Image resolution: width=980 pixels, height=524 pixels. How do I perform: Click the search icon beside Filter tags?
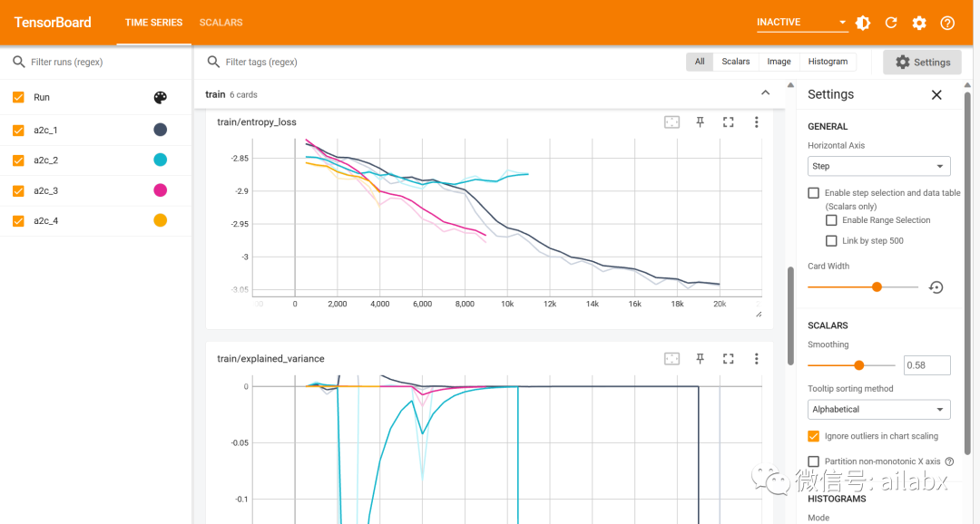coord(213,62)
